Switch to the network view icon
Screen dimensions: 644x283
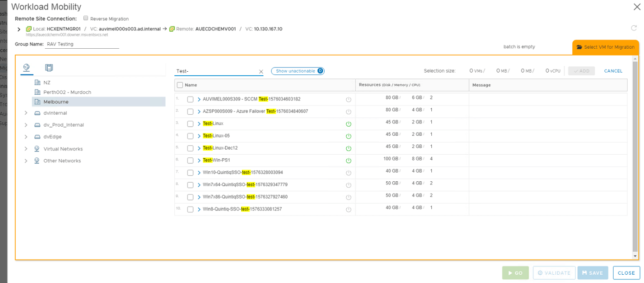(x=26, y=67)
